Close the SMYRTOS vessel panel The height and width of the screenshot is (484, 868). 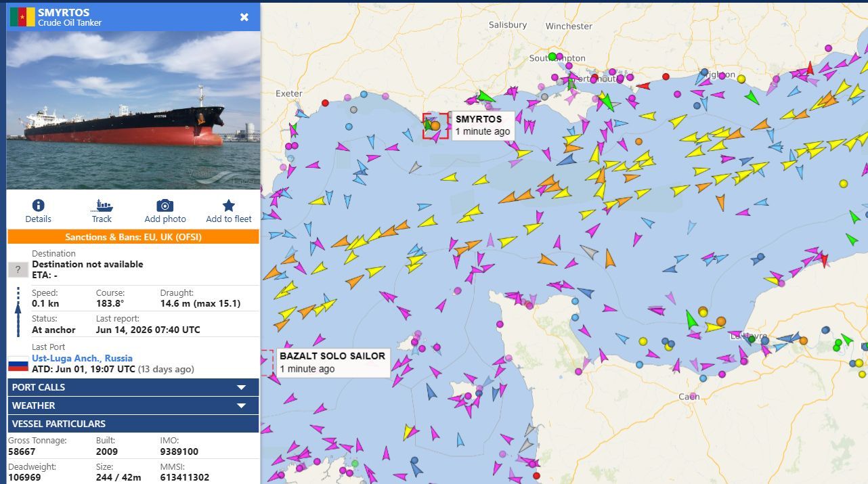tap(244, 17)
